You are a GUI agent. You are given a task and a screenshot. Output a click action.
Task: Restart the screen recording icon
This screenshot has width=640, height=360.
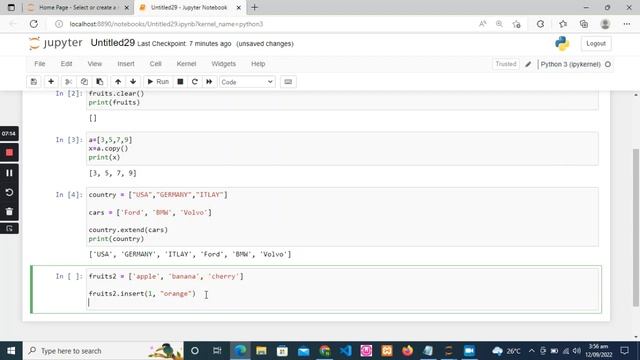[x=9, y=192]
